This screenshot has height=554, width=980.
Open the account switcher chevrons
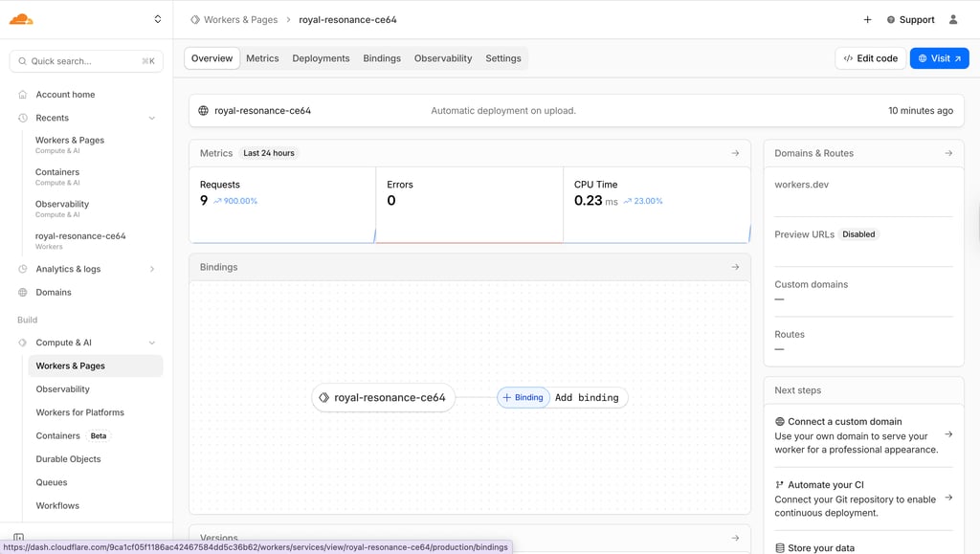click(158, 19)
